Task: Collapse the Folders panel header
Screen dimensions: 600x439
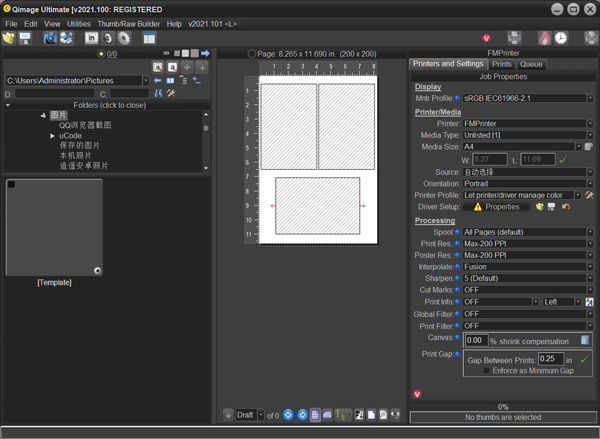Action: point(109,105)
